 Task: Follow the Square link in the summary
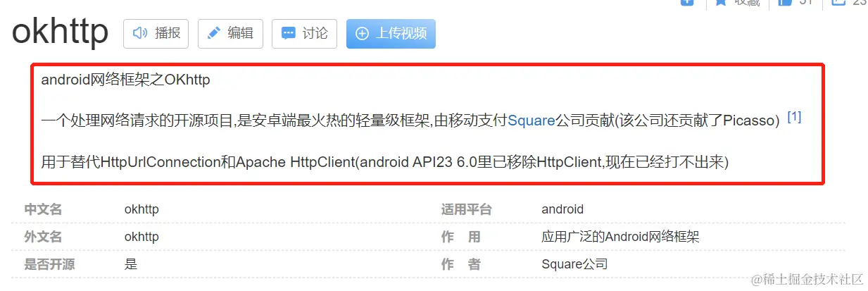(532, 121)
